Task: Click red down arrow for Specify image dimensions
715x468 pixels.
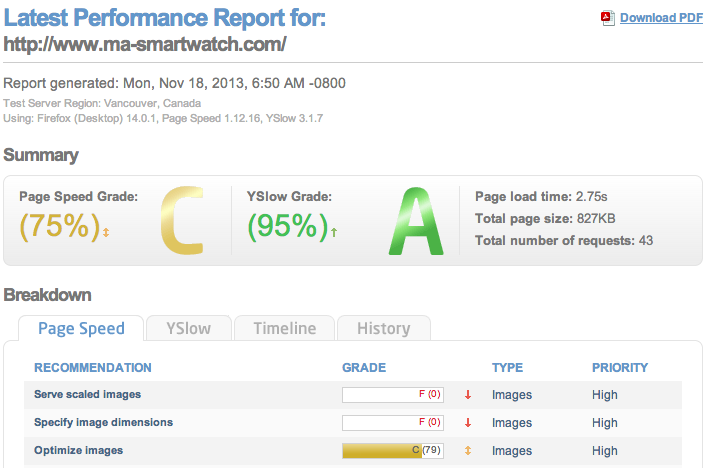Action: (467, 423)
